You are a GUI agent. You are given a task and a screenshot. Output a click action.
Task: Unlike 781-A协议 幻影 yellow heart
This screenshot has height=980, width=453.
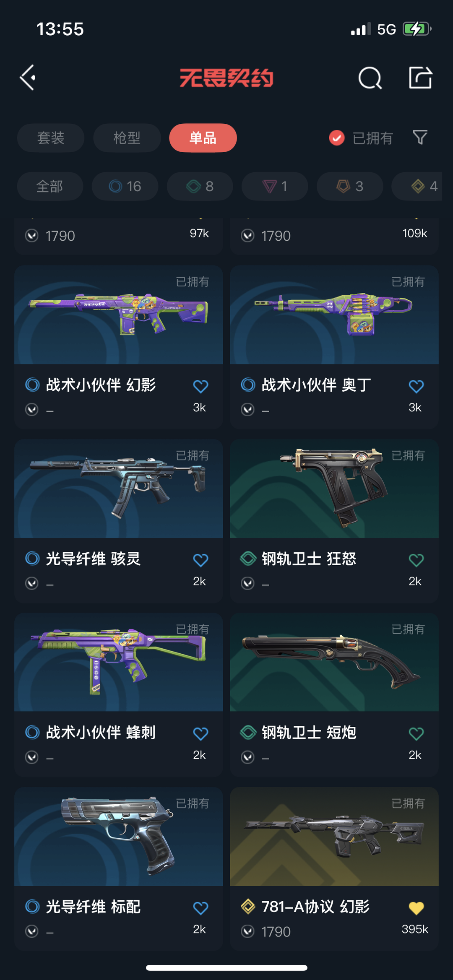pyautogui.click(x=416, y=908)
